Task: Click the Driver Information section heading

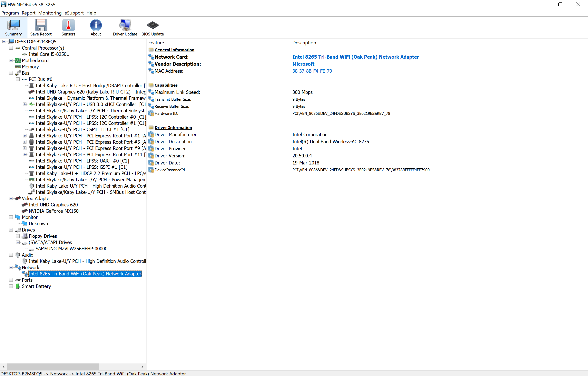Action: click(173, 127)
